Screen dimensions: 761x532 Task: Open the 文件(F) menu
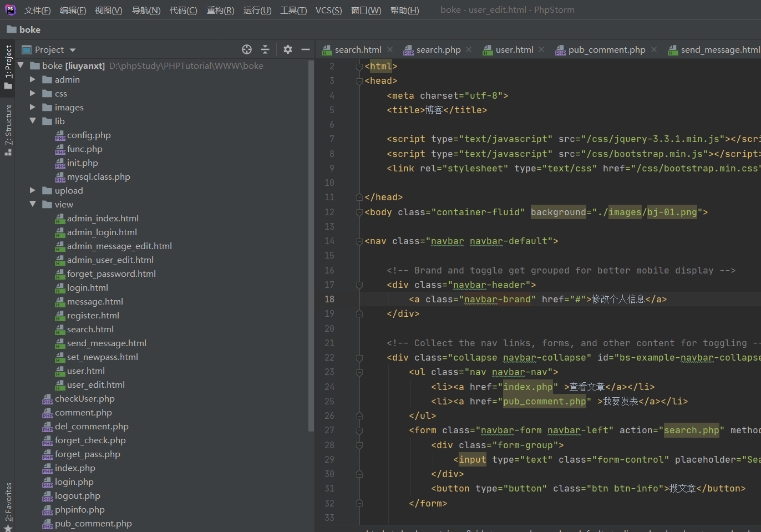click(37, 11)
